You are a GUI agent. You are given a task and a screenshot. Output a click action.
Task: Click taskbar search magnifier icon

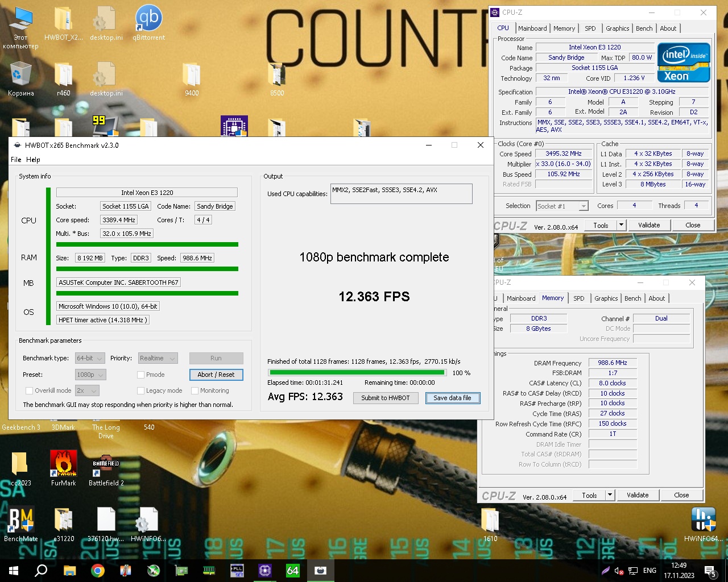click(x=41, y=571)
